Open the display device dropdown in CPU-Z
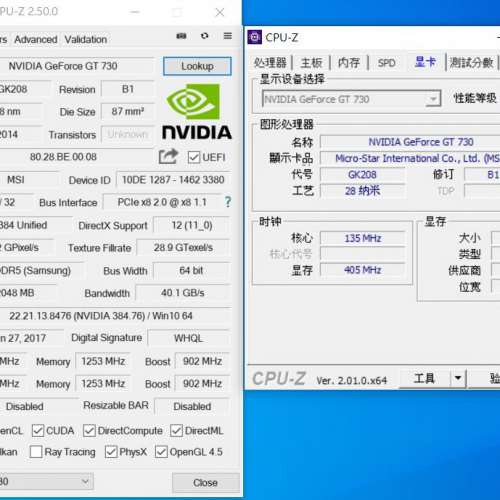The height and width of the screenshot is (500, 500). coord(352,99)
